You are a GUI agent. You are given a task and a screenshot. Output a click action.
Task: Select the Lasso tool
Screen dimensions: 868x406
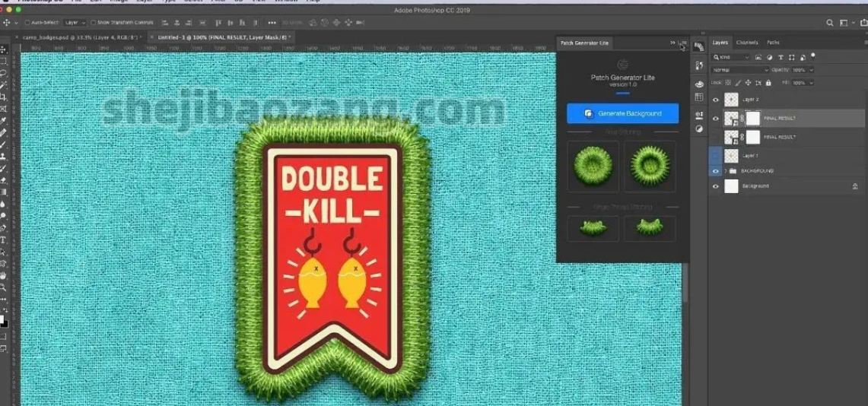[3, 73]
